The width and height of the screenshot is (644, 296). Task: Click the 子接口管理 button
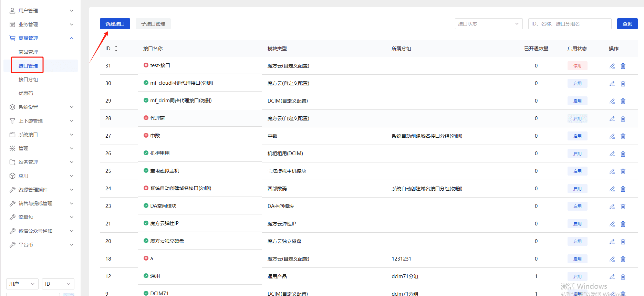(x=153, y=24)
